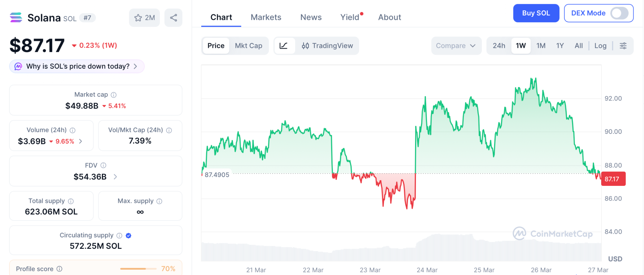Expand the FDV details chevron
This screenshot has height=275, width=644.
click(115, 177)
